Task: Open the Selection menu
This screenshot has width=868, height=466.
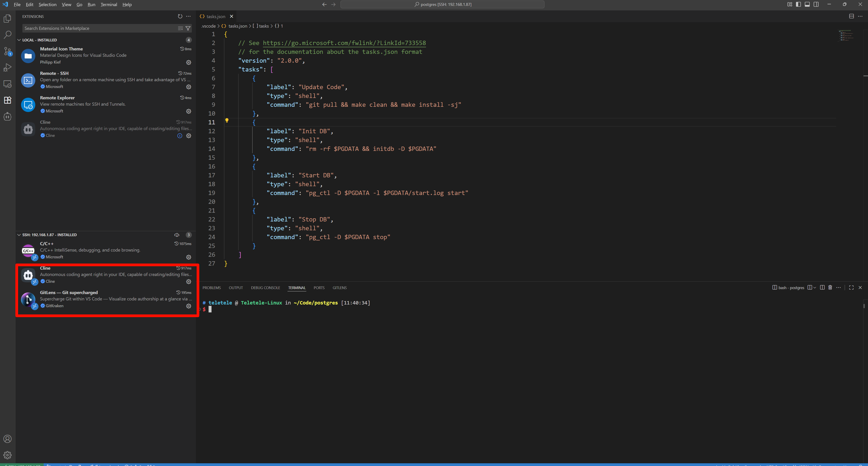Action: (x=48, y=4)
